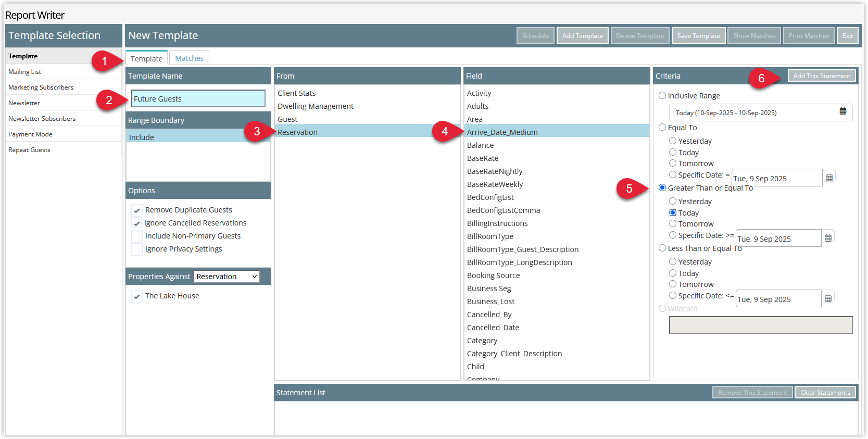Select Cancelled_Date field
The height and width of the screenshot is (439, 868).
pyautogui.click(x=557, y=327)
